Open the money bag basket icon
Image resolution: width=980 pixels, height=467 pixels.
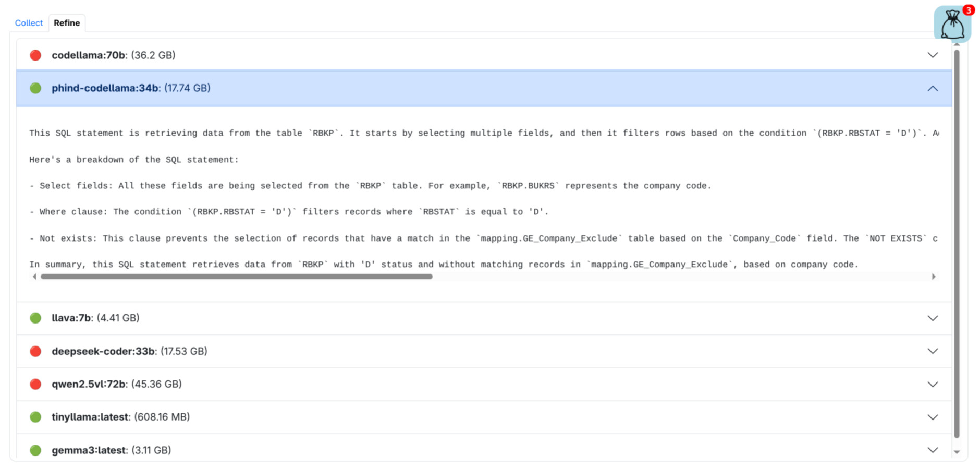pyautogui.click(x=952, y=25)
